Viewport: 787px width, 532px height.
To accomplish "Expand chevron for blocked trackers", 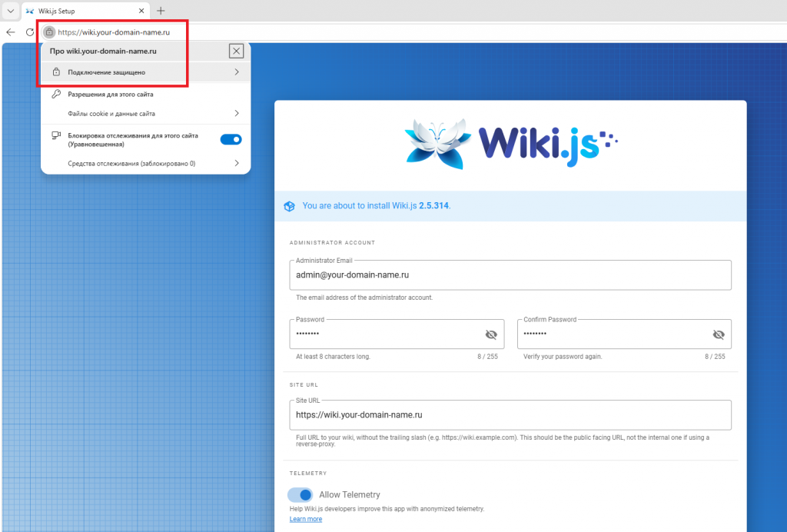I will pyautogui.click(x=237, y=163).
